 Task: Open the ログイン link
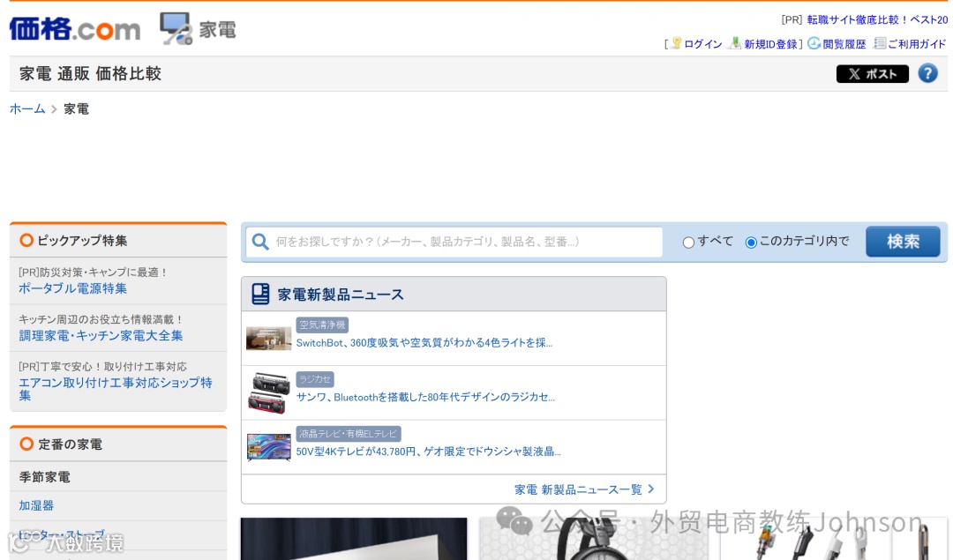click(x=702, y=44)
